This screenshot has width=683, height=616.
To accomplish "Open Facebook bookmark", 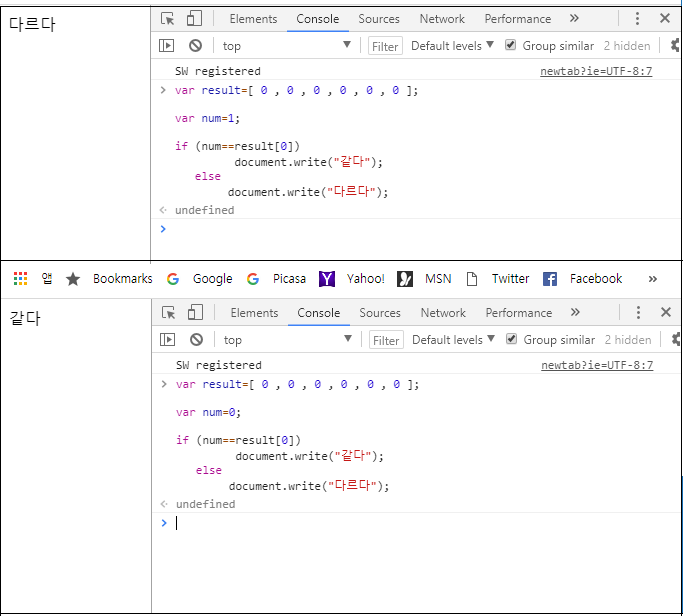I will coord(582,278).
